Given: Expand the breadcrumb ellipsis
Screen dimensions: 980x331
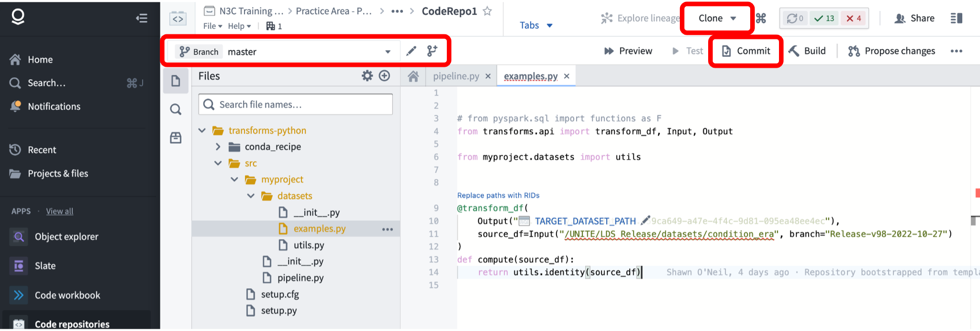Looking at the screenshot, I should pyautogui.click(x=397, y=11).
